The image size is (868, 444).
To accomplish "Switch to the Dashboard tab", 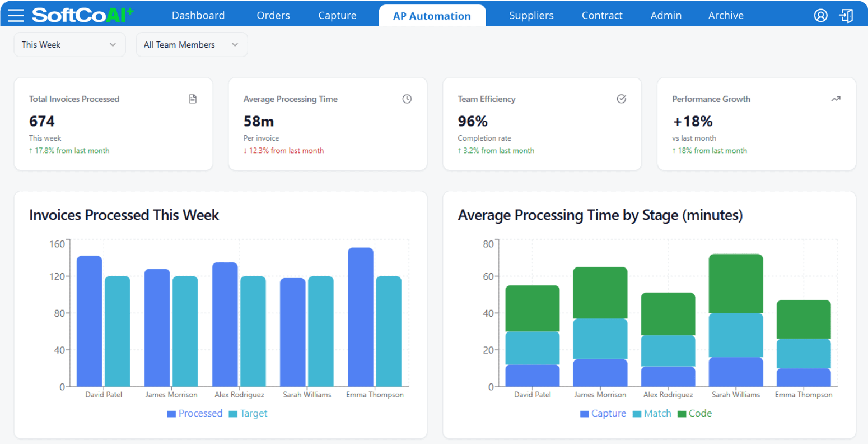I will tap(198, 16).
